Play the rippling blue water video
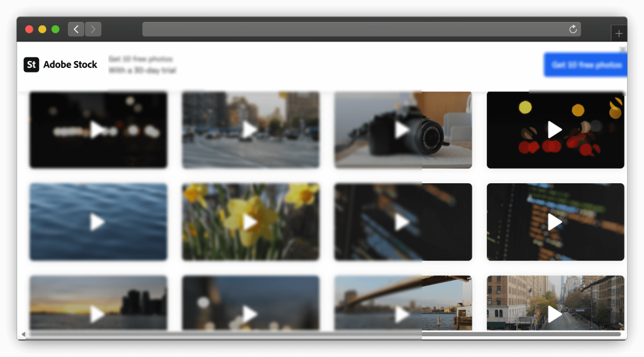 pyautogui.click(x=97, y=222)
